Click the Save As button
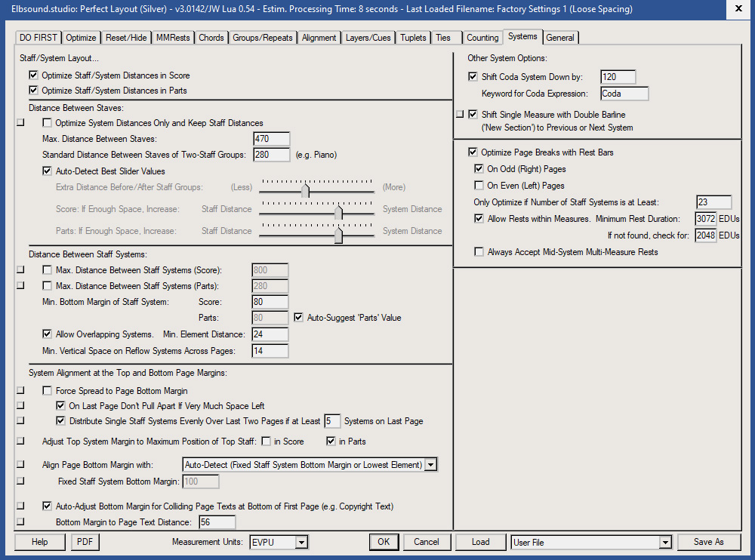The image size is (755, 560). [x=708, y=541]
